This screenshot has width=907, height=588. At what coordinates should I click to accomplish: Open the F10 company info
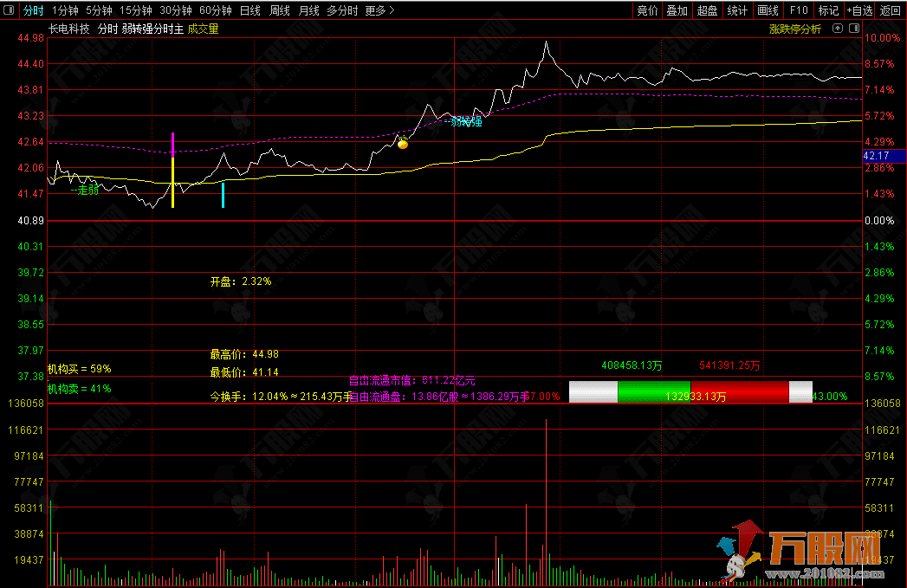point(799,10)
